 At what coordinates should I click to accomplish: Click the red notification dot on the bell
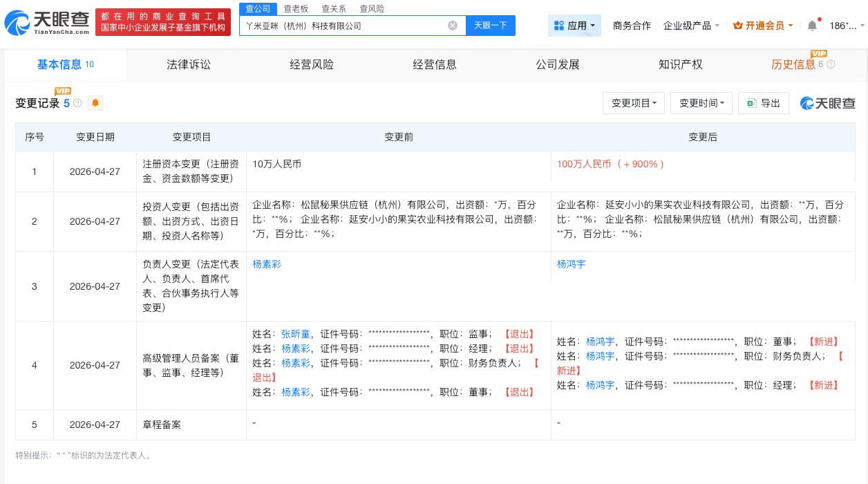(x=820, y=20)
